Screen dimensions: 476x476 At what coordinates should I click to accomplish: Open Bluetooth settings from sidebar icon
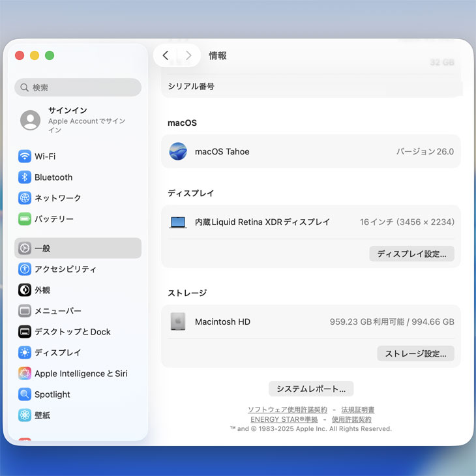coord(25,177)
